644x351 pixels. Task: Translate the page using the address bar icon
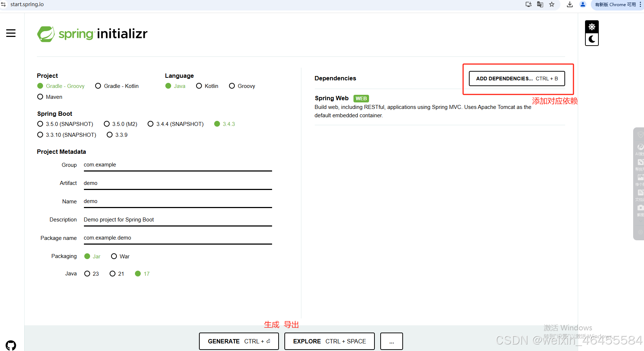[x=540, y=4]
